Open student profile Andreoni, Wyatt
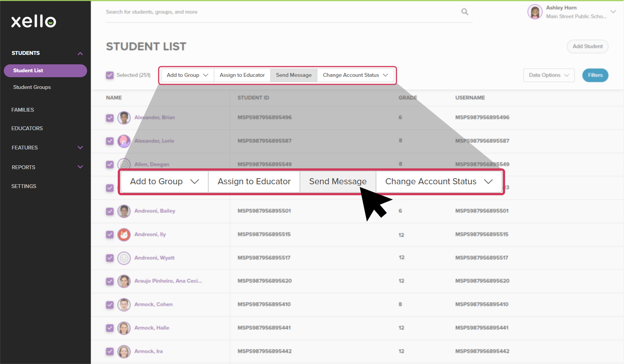 pyautogui.click(x=154, y=258)
